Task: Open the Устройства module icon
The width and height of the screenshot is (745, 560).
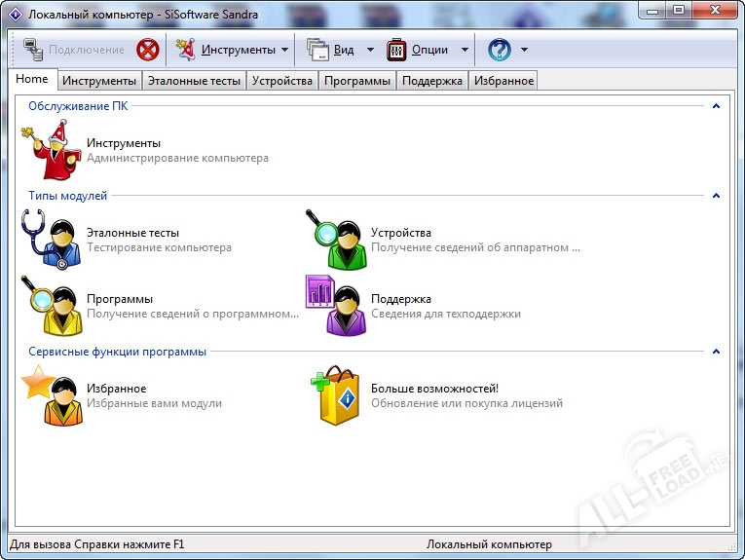Action: (x=334, y=241)
